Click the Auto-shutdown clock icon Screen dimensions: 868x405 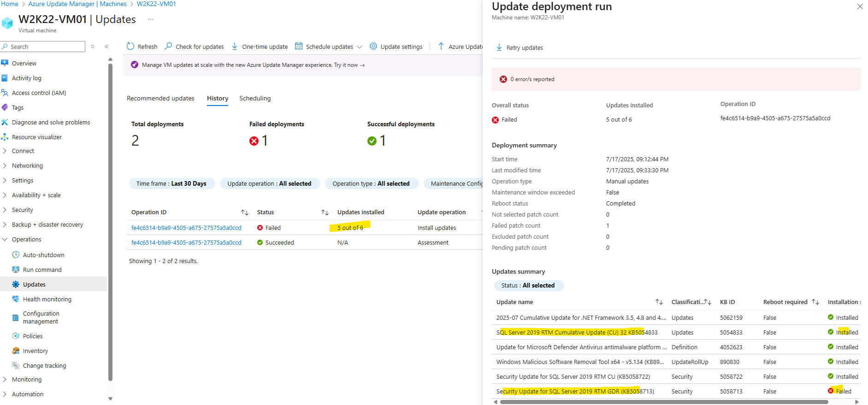point(16,255)
